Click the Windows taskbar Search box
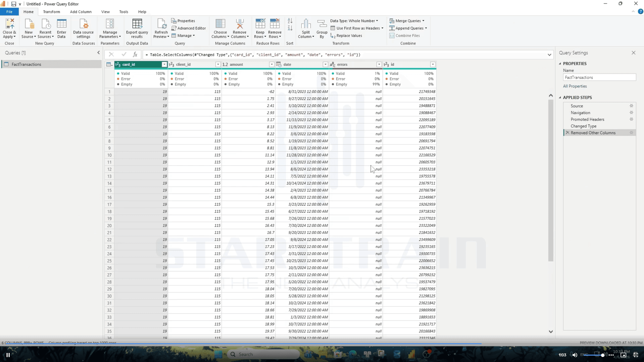 click(264, 354)
